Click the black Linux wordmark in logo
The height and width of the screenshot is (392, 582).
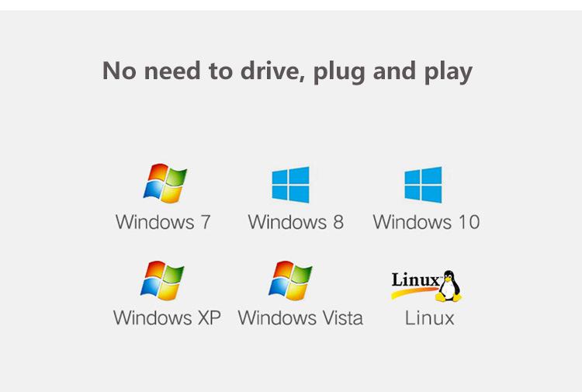415,280
